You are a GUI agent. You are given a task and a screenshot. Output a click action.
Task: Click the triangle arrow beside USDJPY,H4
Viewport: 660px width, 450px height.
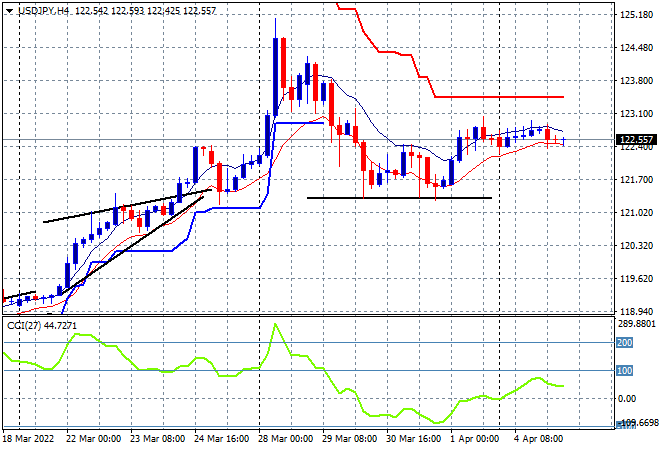pyautogui.click(x=9, y=11)
